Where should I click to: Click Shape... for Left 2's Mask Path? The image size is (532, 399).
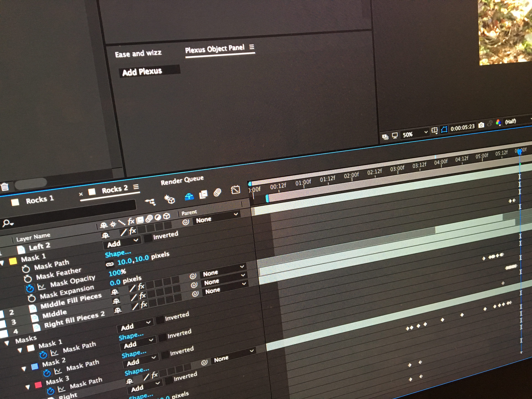tap(118, 254)
